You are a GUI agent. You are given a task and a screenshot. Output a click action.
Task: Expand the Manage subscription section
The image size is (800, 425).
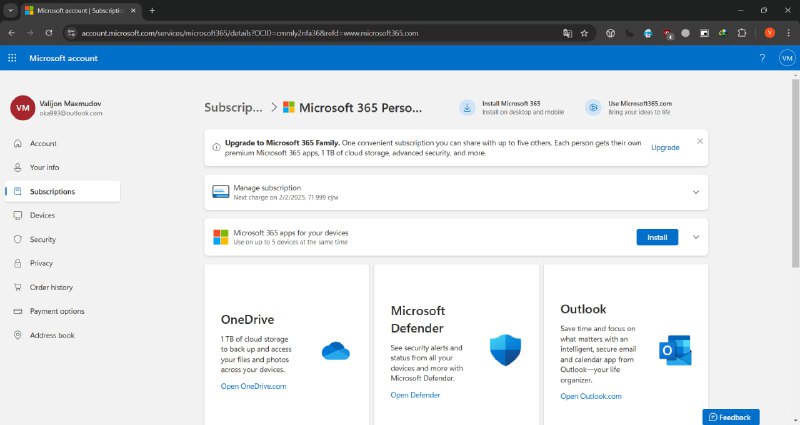pos(695,192)
